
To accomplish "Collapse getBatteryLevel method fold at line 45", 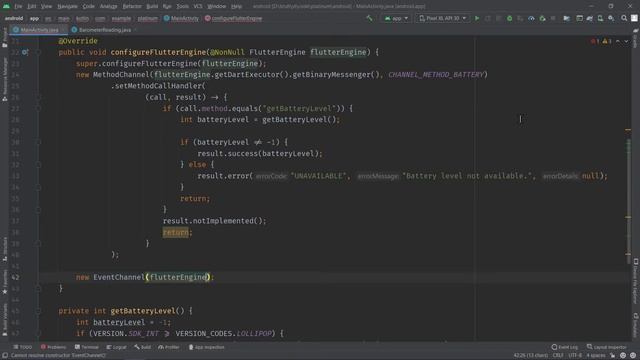I will click(x=38, y=311).
